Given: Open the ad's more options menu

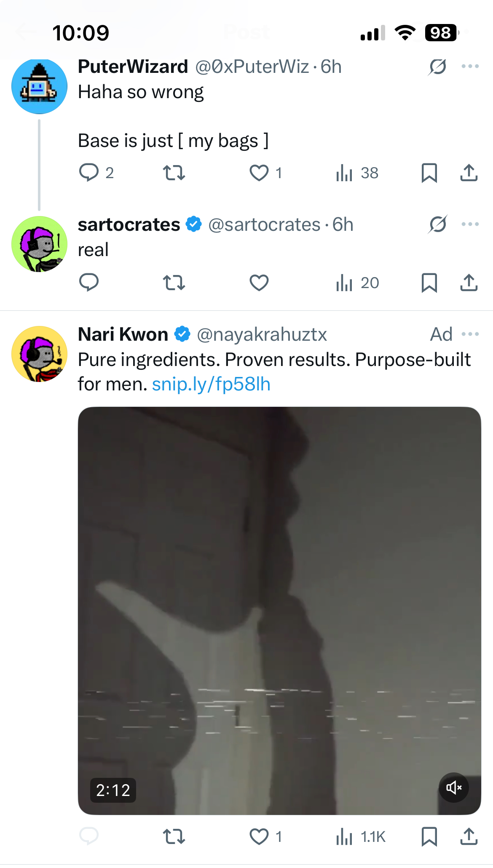Looking at the screenshot, I should click(470, 334).
